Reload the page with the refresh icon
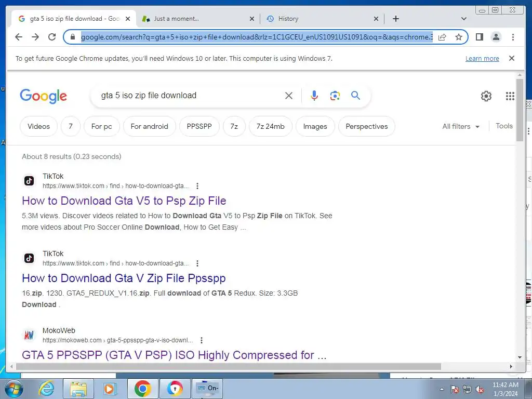Image resolution: width=532 pixels, height=399 pixels. click(x=52, y=37)
